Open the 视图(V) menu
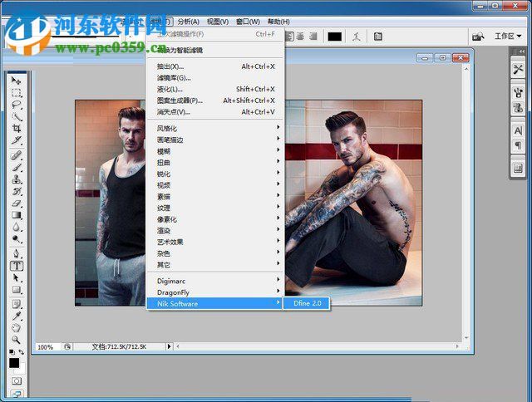The image size is (532, 402). [218, 22]
